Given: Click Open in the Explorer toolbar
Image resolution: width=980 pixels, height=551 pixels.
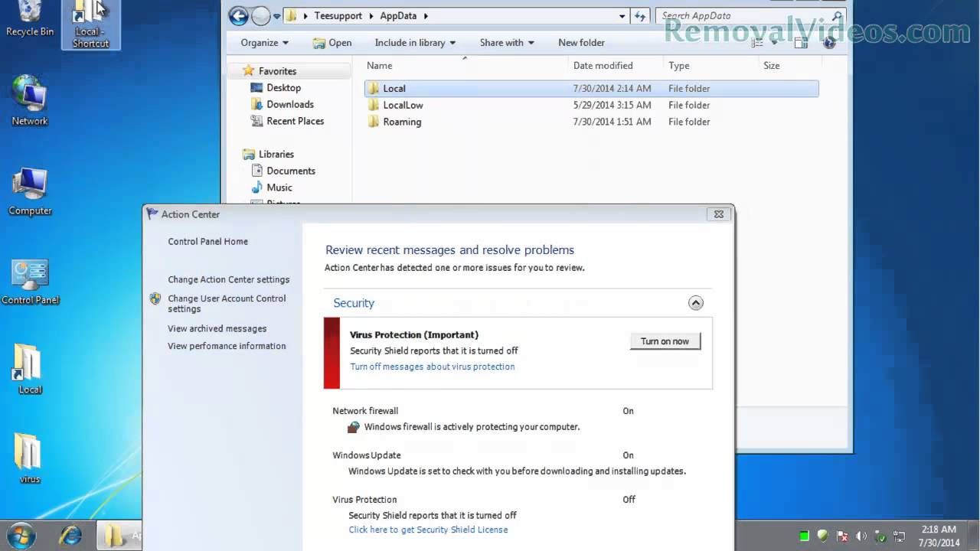Looking at the screenshot, I should click(x=332, y=43).
